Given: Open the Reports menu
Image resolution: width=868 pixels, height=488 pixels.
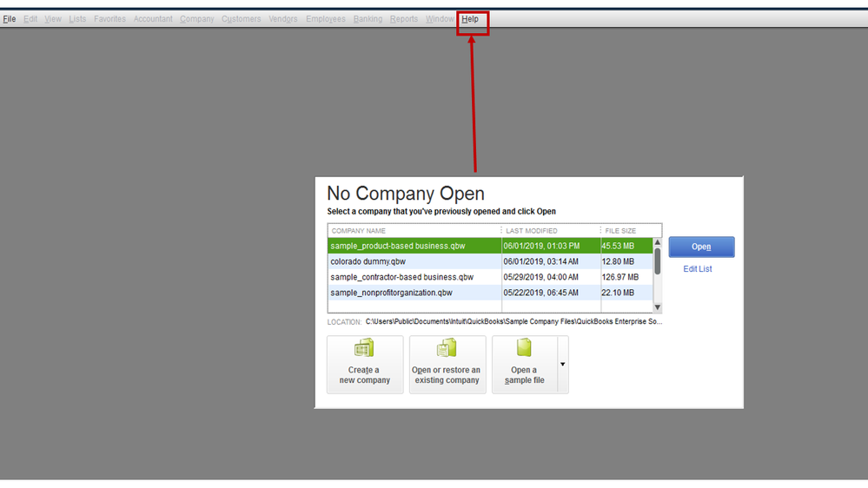Looking at the screenshot, I should click(x=404, y=19).
